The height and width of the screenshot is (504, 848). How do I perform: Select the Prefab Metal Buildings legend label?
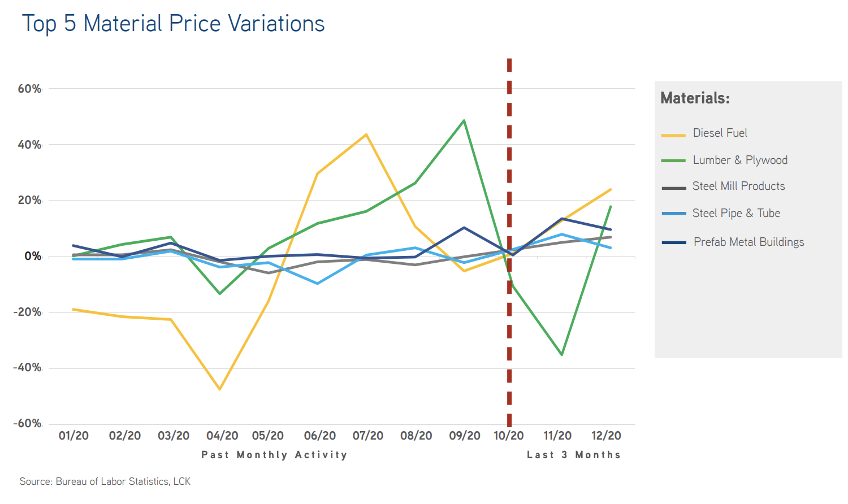749,242
